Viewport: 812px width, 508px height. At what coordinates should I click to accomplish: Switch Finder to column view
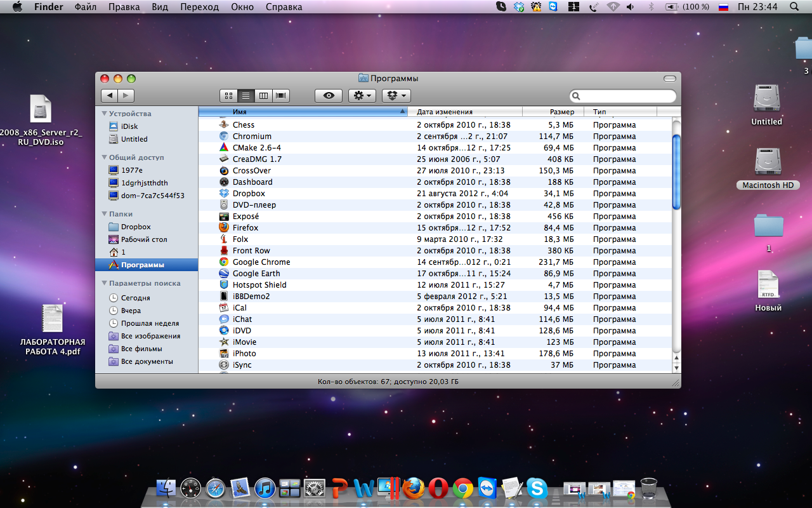click(x=263, y=96)
